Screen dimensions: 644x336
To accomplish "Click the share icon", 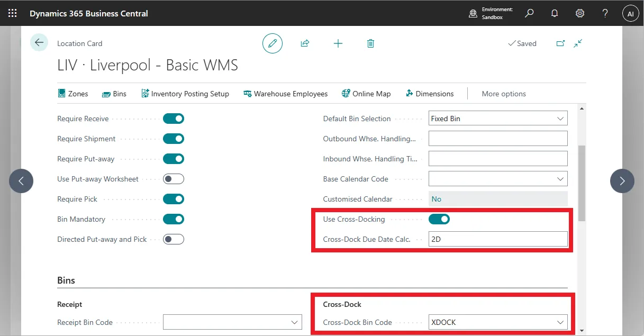I will click(305, 43).
